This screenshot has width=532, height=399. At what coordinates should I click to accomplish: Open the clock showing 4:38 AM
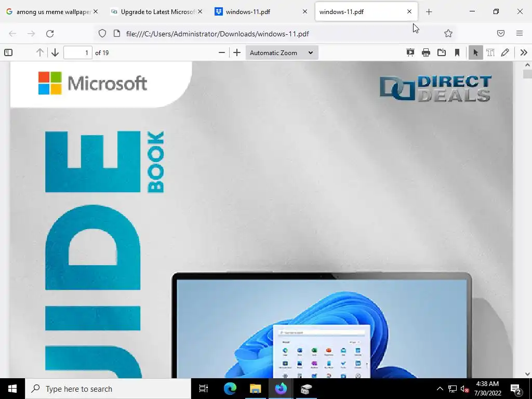(x=487, y=389)
